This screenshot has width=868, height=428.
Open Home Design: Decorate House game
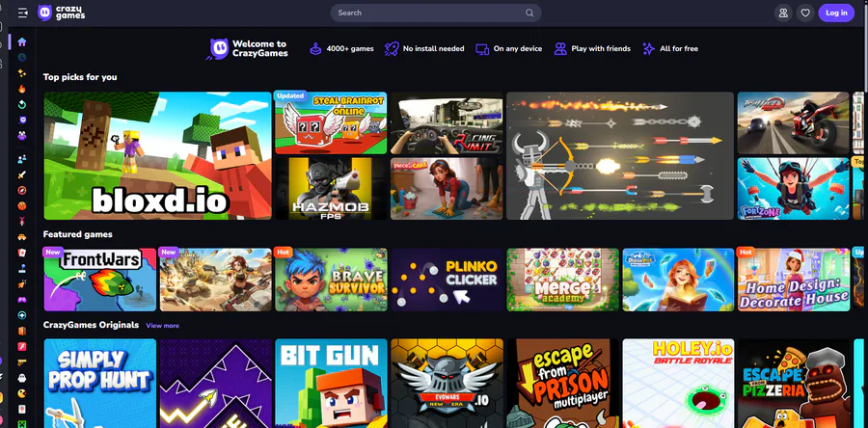point(794,280)
